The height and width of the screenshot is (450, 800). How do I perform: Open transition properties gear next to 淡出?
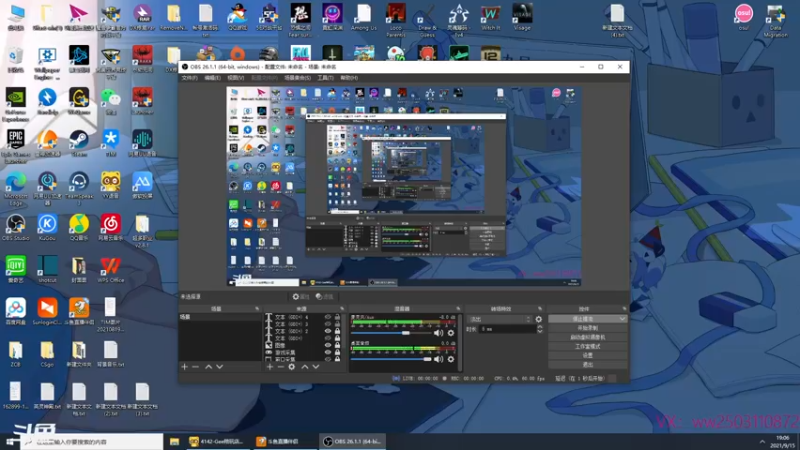(539, 319)
